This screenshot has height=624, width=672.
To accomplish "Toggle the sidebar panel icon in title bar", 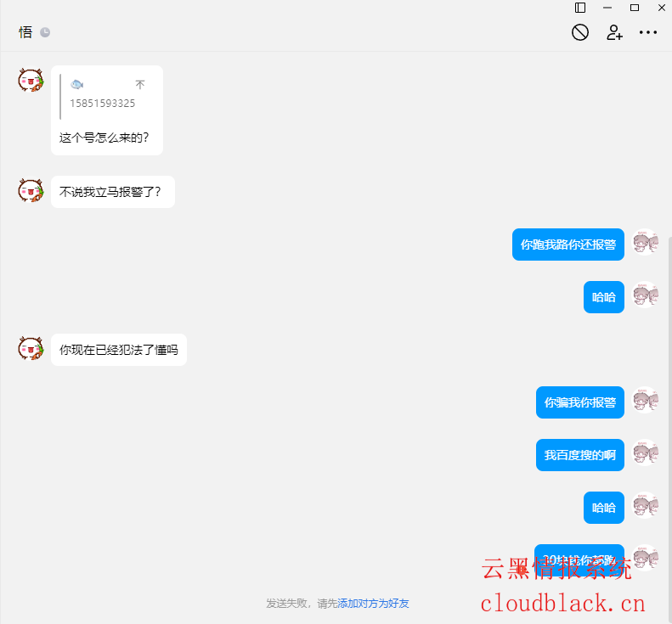I will [x=580, y=8].
